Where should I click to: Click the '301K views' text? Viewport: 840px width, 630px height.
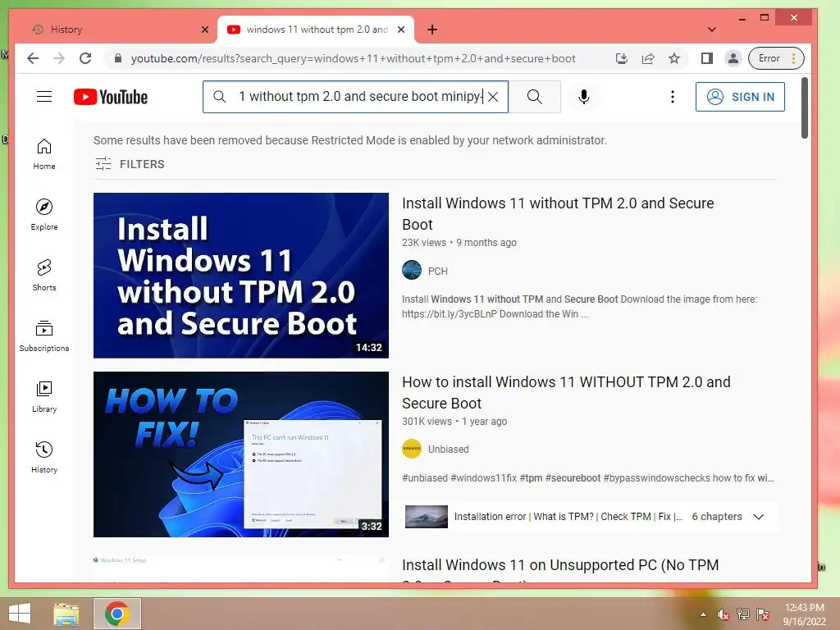427,422
